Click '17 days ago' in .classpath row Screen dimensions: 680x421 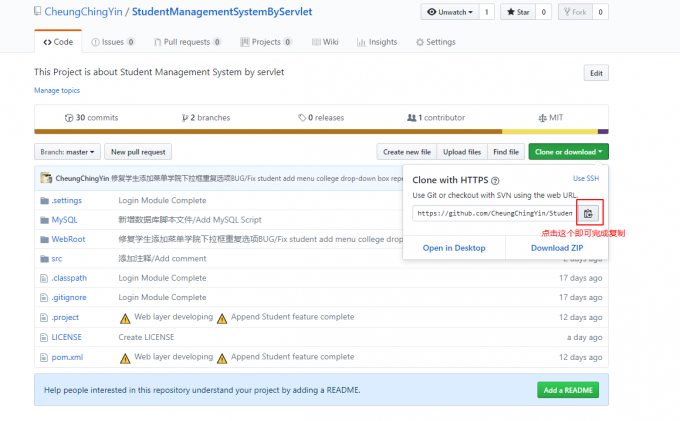tap(580, 278)
